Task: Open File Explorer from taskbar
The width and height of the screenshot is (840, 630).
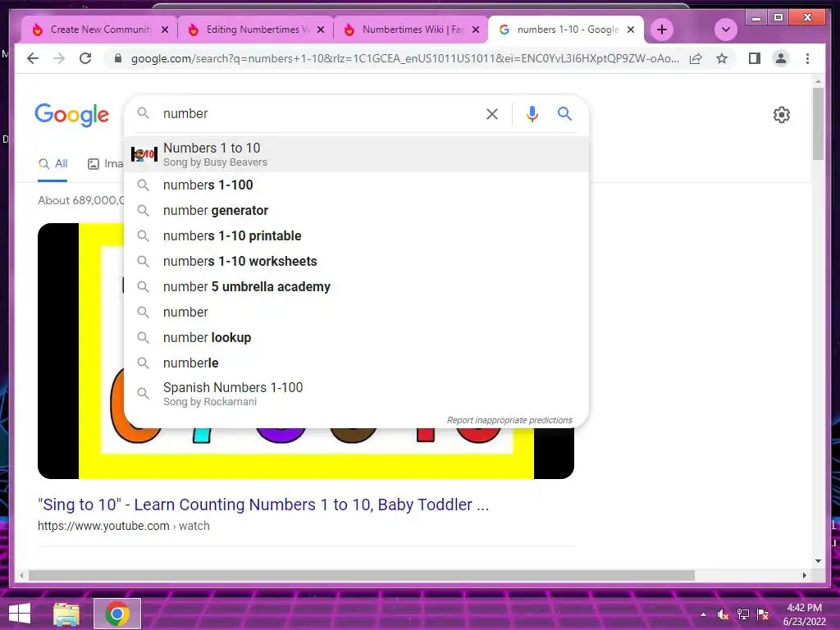Action: click(x=66, y=614)
